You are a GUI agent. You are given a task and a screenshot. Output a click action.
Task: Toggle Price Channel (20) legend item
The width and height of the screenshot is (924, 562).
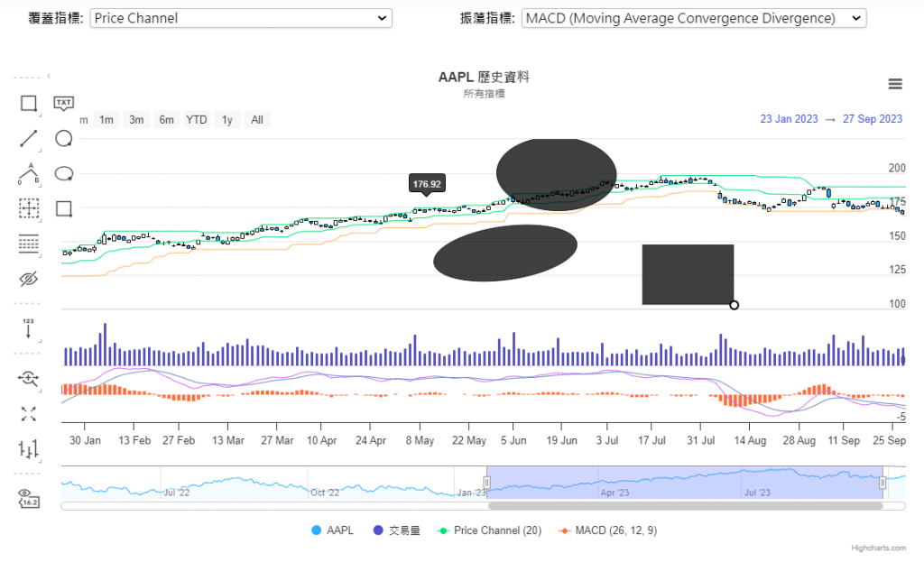(489, 530)
